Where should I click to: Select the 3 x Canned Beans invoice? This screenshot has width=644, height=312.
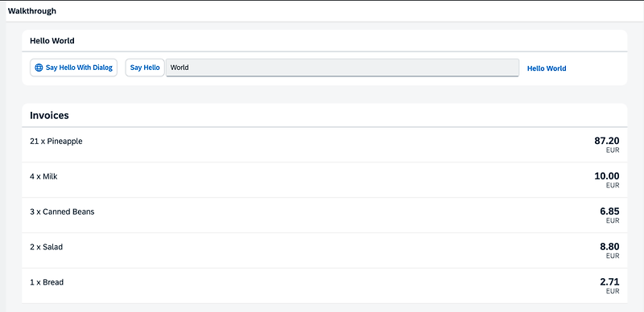[324, 216]
